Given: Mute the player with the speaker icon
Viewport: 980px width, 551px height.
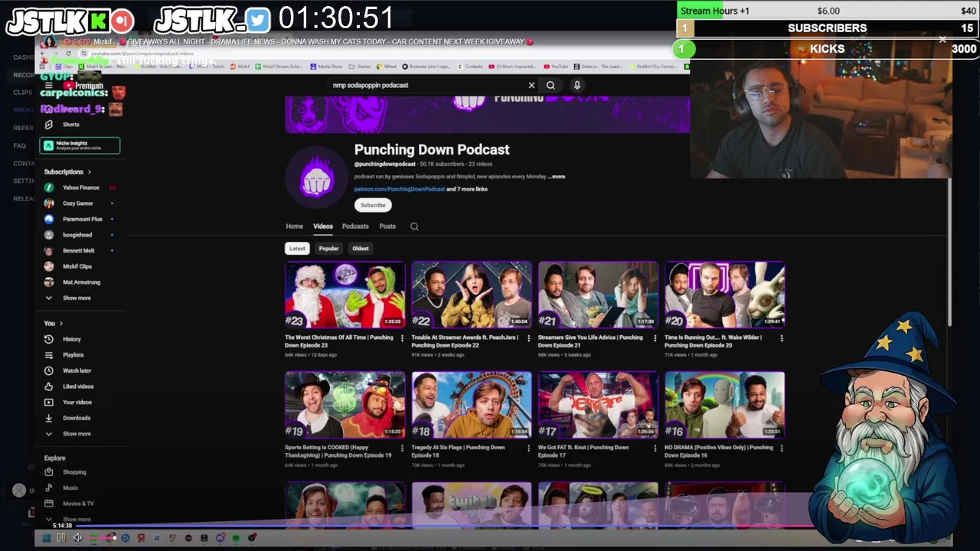Looking at the screenshot, I should point(77,539).
